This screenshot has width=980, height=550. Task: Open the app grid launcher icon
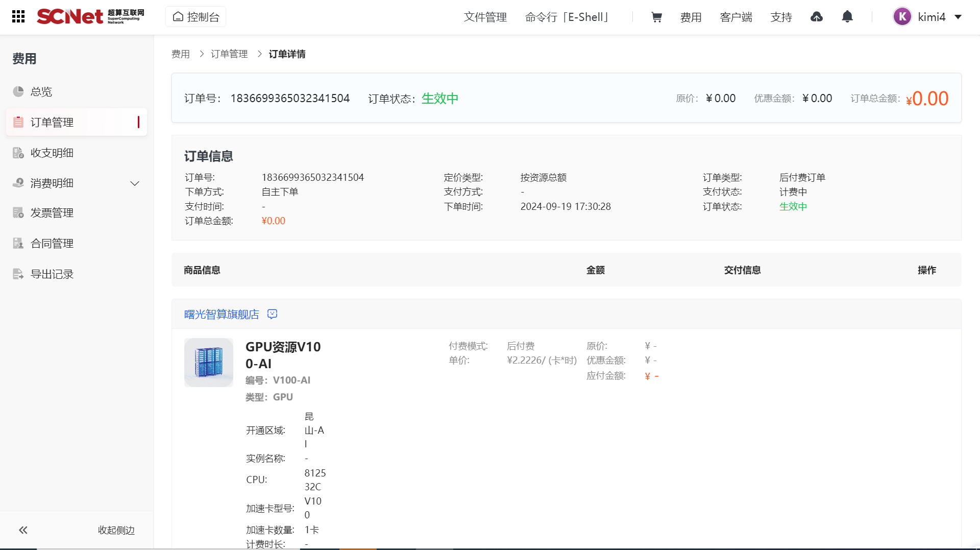18,17
